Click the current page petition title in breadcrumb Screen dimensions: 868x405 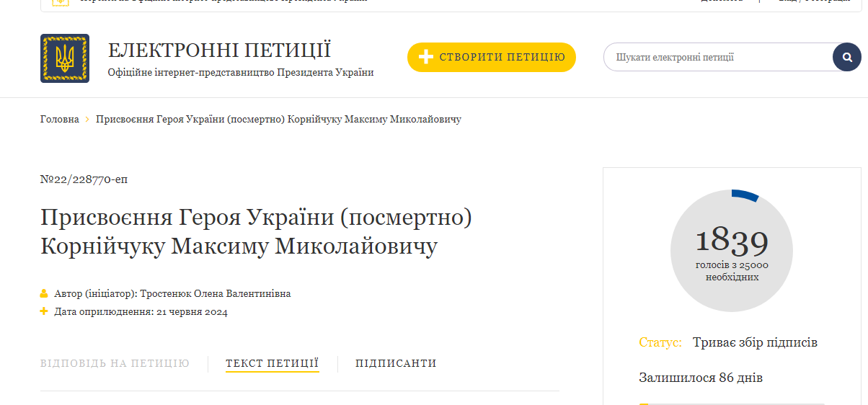click(278, 120)
